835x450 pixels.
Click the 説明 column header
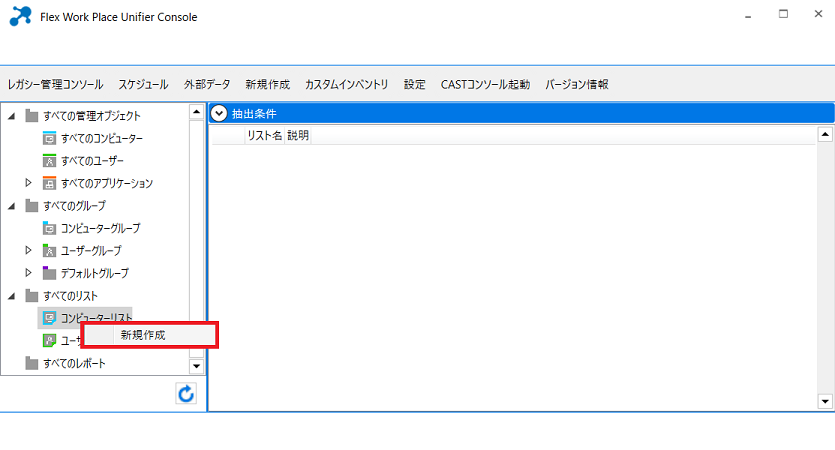coord(298,135)
